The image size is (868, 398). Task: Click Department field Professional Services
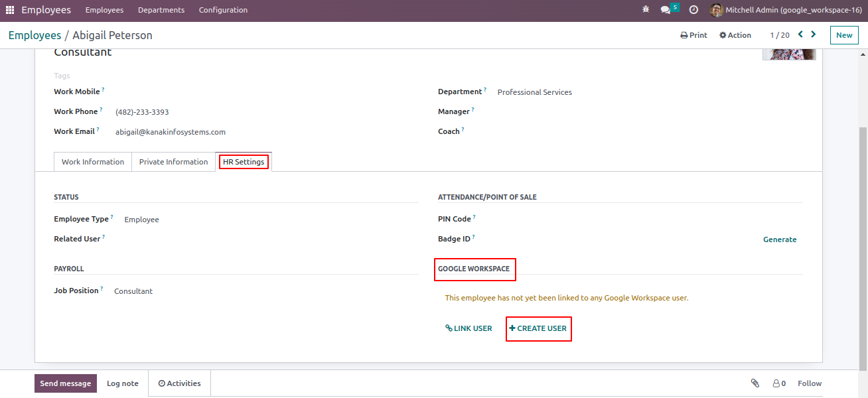(x=534, y=92)
